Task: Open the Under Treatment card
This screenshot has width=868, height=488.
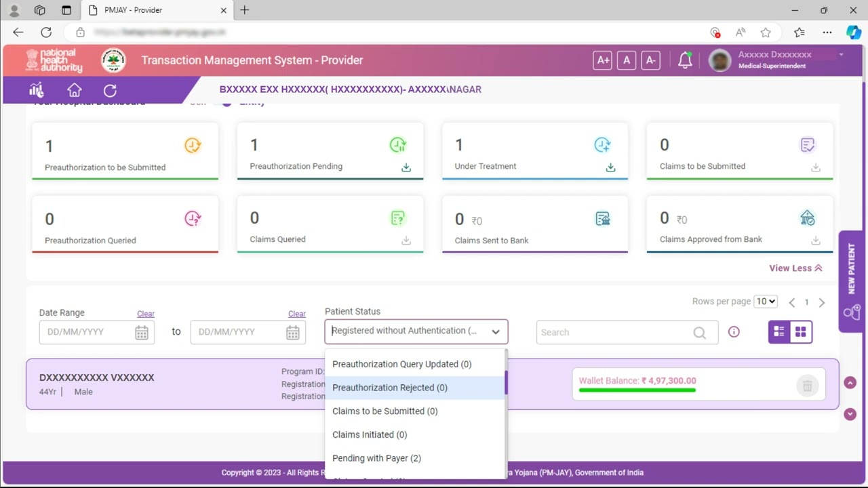Action: (x=535, y=151)
